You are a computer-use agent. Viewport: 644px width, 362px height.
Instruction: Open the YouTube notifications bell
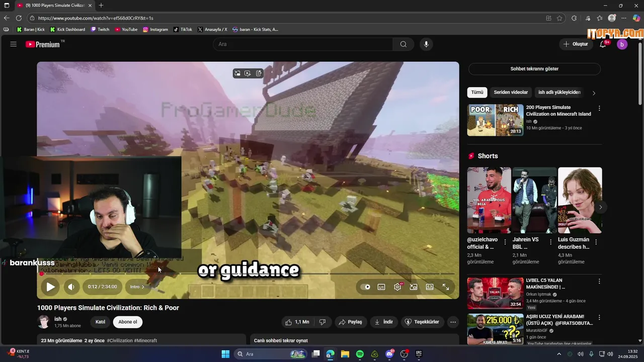pos(603,44)
